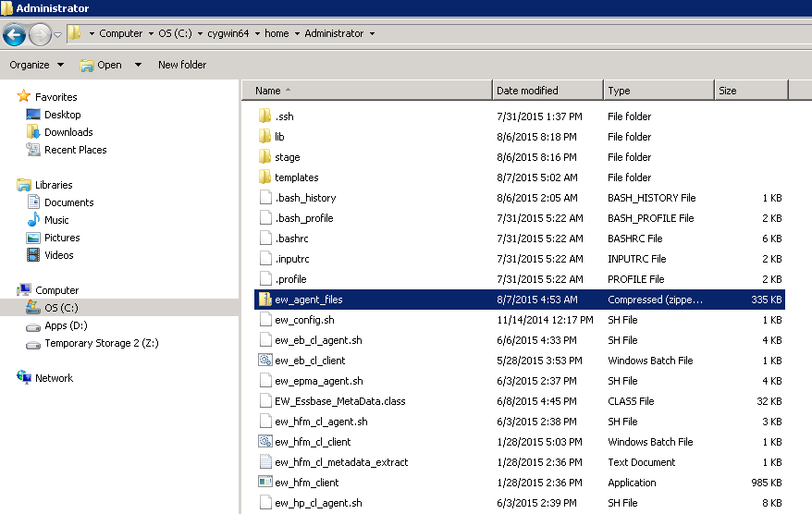This screenshot has width=812, height=514.
Task: Click the Back navigation arrow button
Action: tap(14, 34)
